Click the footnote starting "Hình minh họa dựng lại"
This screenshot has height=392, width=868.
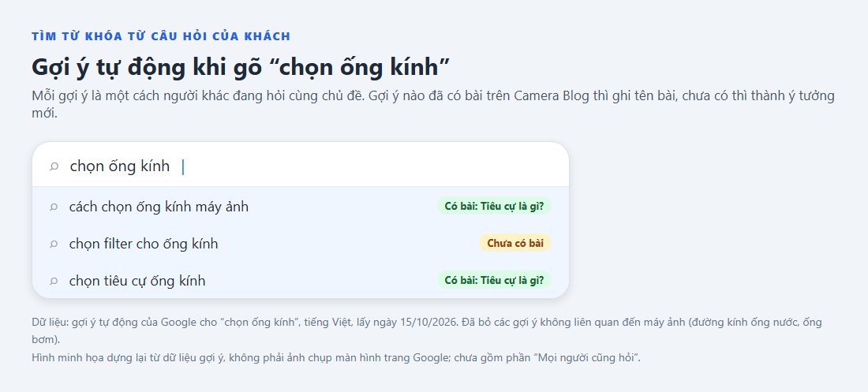336,357
